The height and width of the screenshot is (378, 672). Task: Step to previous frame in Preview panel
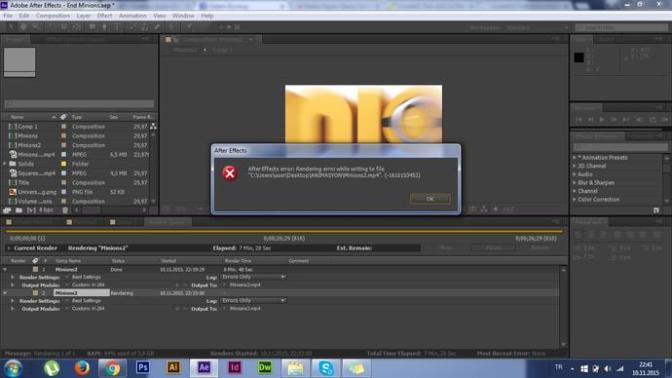click(590, 120)
